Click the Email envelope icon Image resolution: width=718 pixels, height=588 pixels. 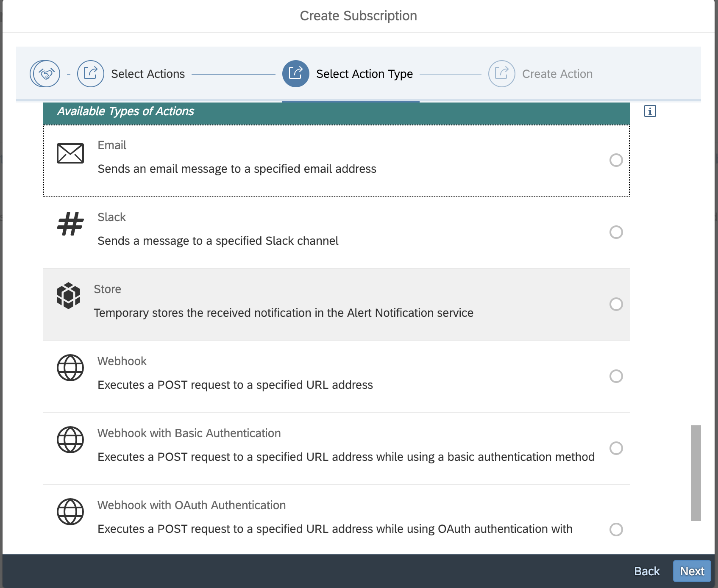point(70,153)
